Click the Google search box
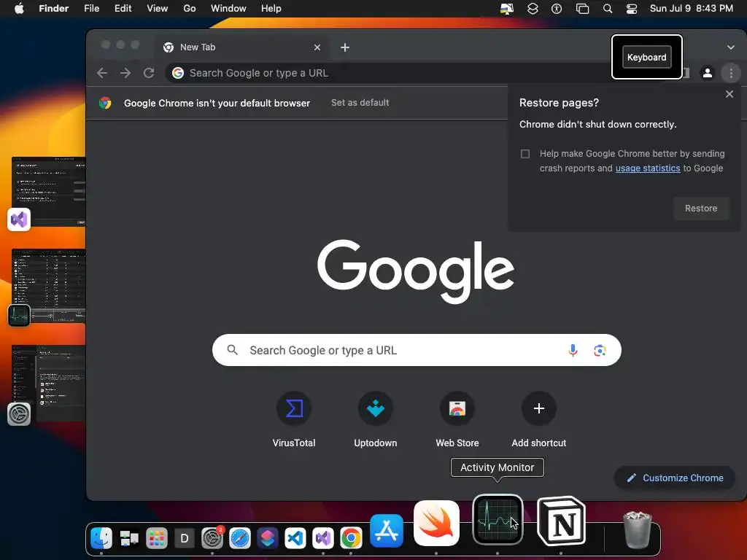 417,350
